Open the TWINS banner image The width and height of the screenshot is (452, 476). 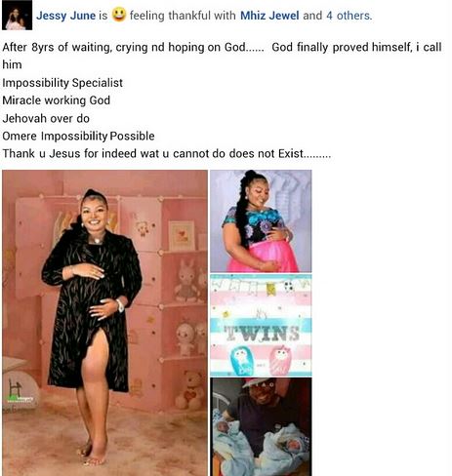pos(261,325)
